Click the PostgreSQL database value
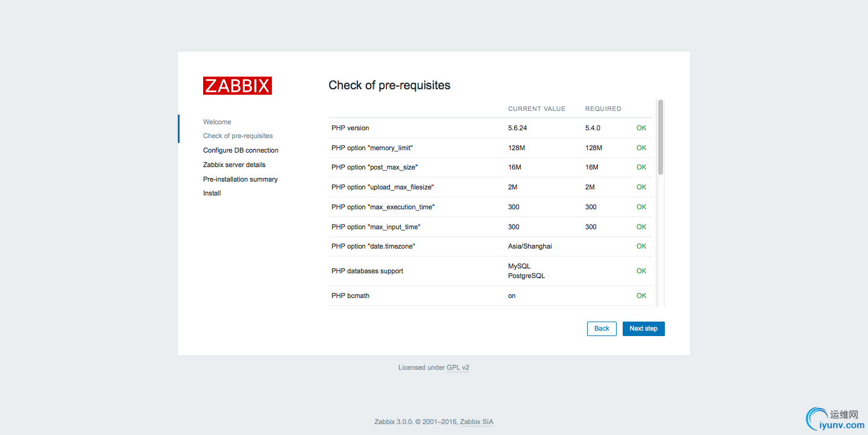This screenshot has height=435, width=868. coord(526,276)
